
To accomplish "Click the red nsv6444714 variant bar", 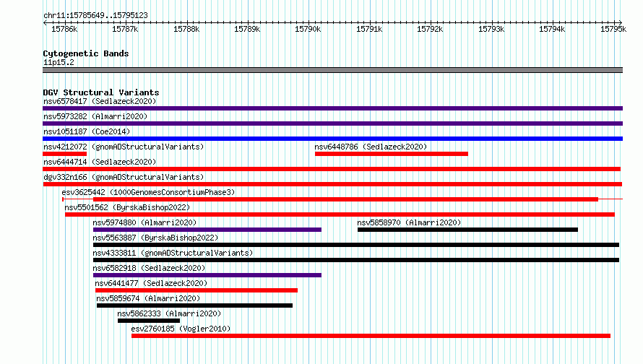I will coord(332,169).
